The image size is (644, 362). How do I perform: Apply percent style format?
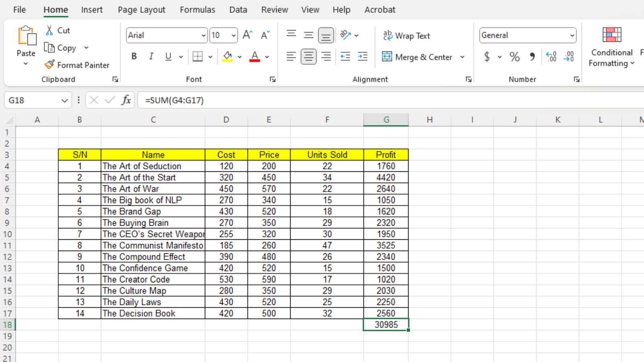point(514,57)
